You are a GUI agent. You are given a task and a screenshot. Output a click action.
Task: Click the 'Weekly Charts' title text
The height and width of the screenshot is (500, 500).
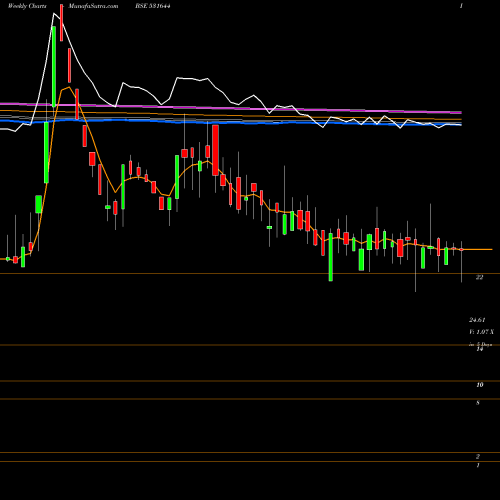pyautogui.click(x=27, y=6)
